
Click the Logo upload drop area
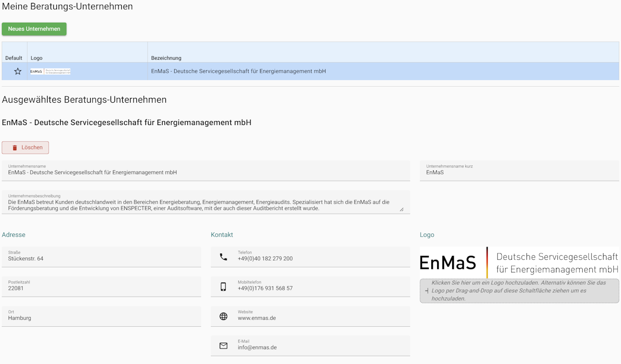(x=519, y=291)
